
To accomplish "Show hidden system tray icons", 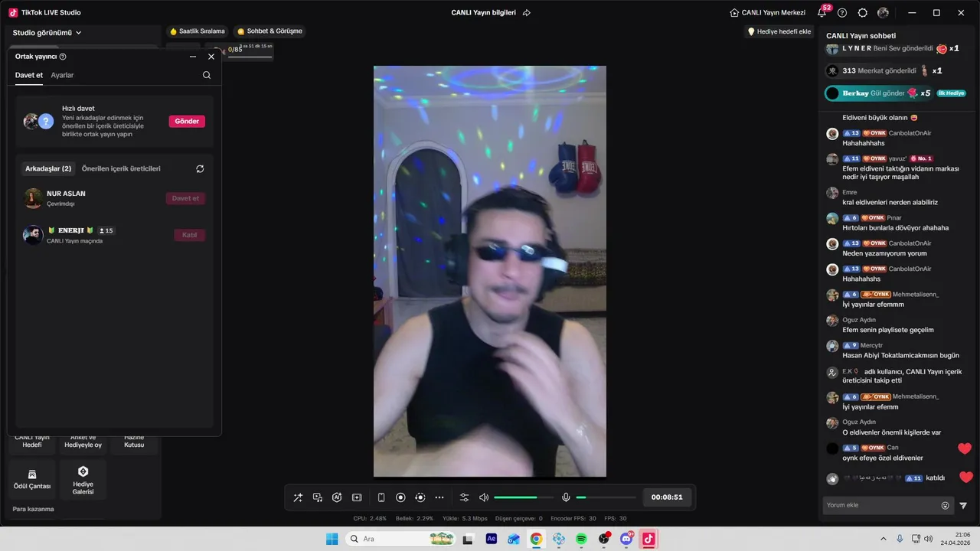I will [x=884, y=539].
